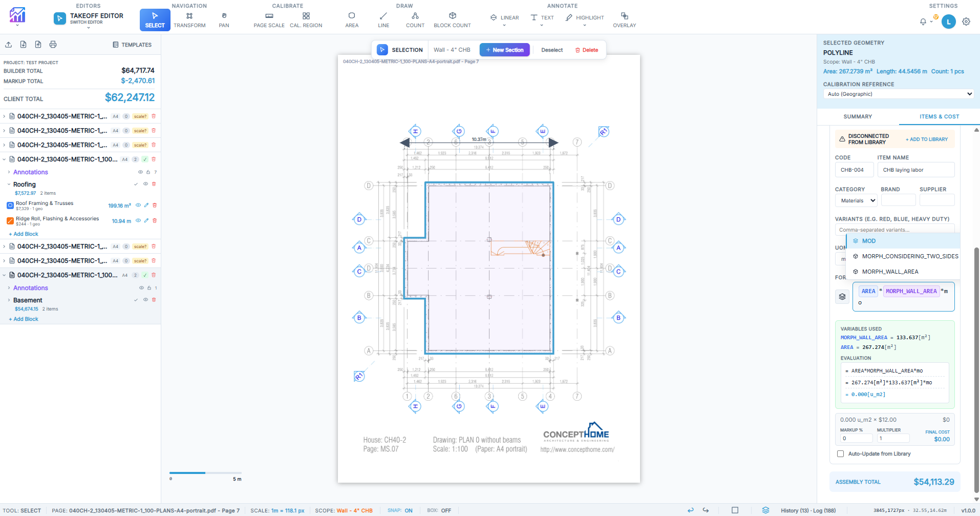Hide the Roof Framing & Trusses item
This screenshot has height=516, width=980.
pos(138,205)
